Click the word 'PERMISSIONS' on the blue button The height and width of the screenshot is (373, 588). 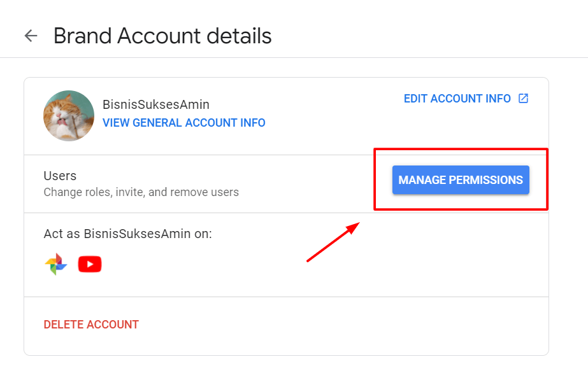[x=486, y=180]
